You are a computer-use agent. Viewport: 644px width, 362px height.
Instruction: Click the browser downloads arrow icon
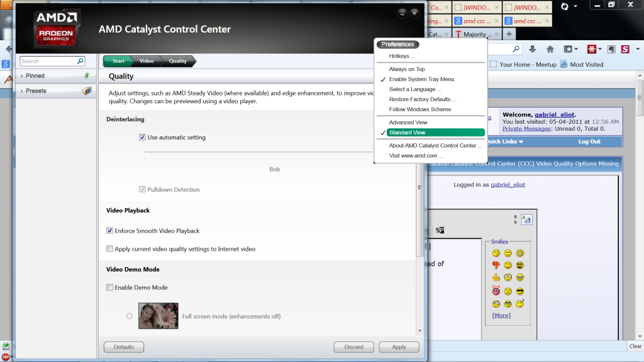(x=532, y=49)
